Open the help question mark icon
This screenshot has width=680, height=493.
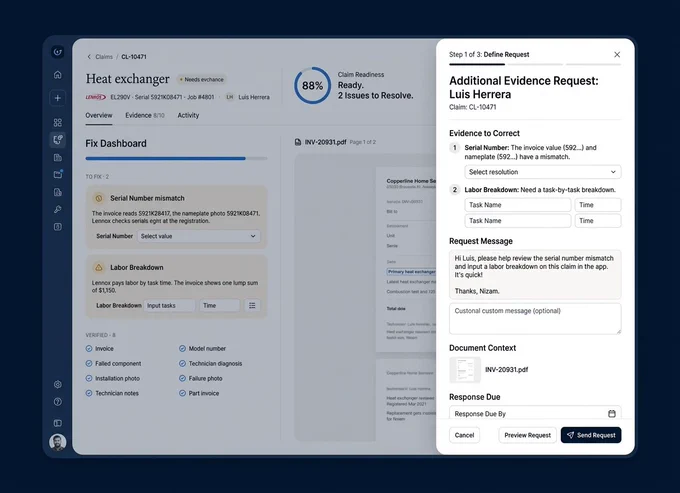(57, 402)
